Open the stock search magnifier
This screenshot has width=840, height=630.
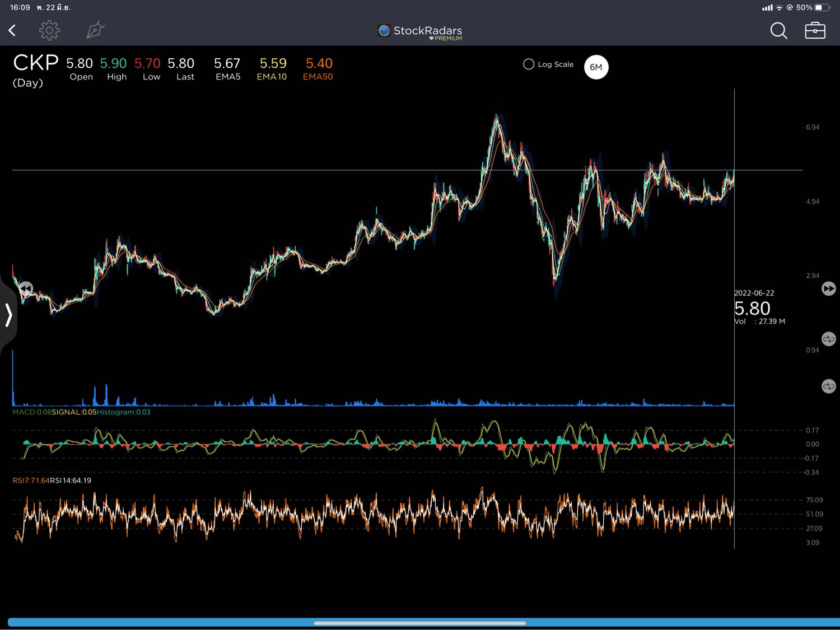tap(778, 31)
